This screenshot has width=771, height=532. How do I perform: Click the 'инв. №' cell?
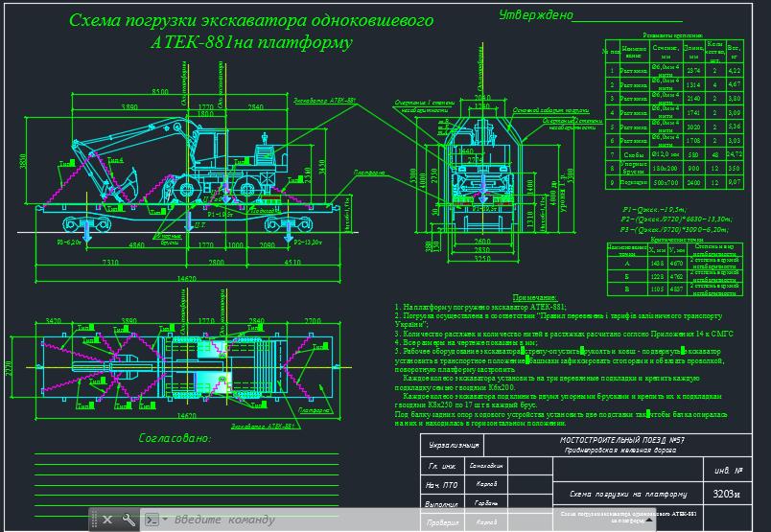point(728,471)
